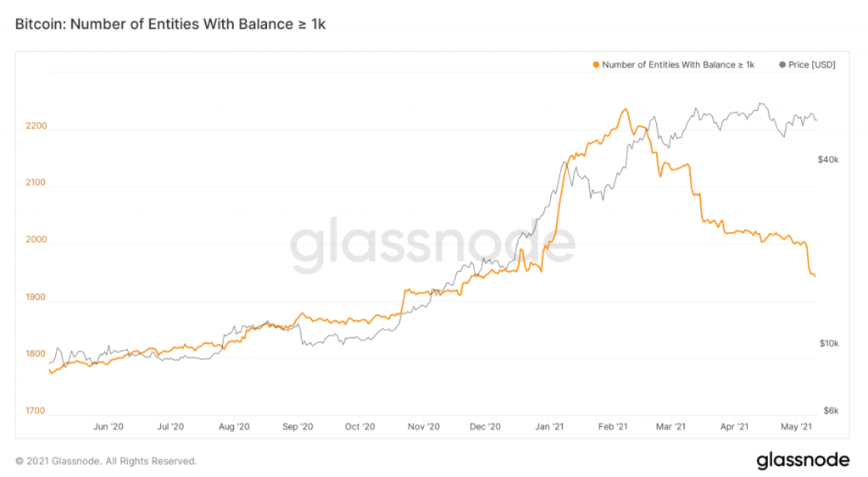Click the $40k right axis label

click(x=828, y=159)
